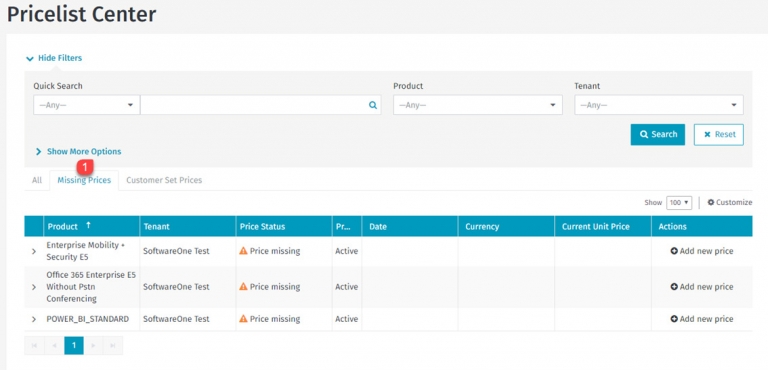Add new price for Office 365 Enterprise E5
Viewport: 768px width, 370px height.
coord(701,287)
